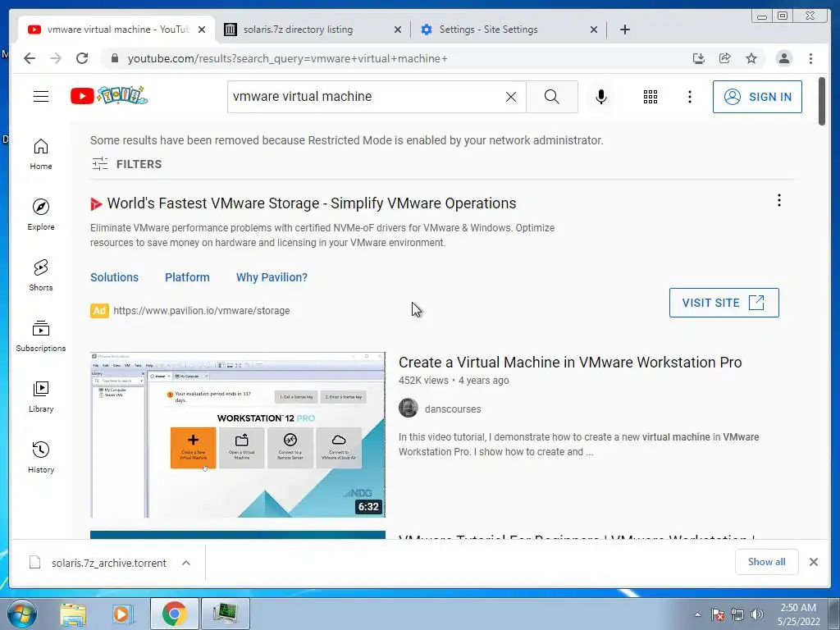Image resolution: width=840 pixels, height=630 pixels.
Task: Click the VISIT SITE button
Action: [x=724, y=303]
